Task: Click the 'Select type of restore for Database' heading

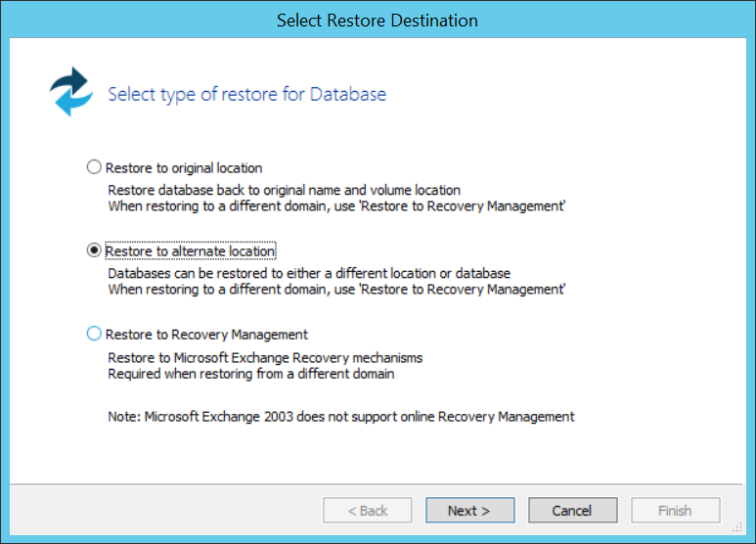Action: pos(246,95)
